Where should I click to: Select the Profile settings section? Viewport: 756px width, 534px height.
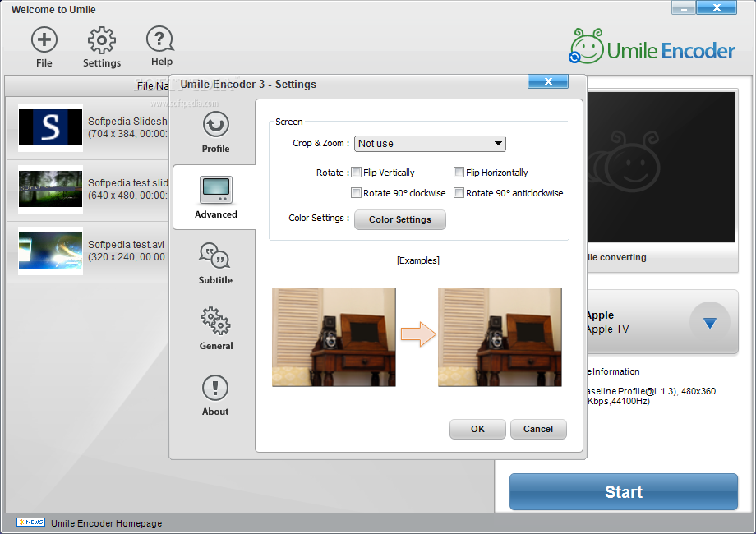tap(215, 132)
